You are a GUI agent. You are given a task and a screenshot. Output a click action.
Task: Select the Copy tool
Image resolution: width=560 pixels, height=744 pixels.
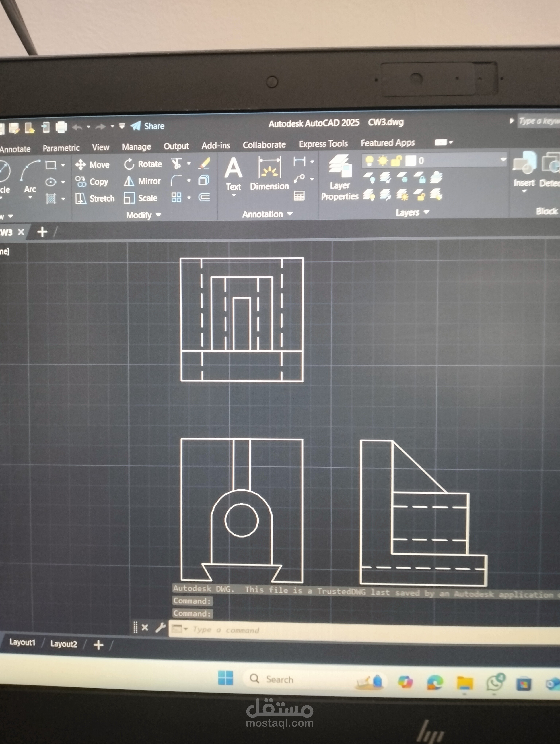92,182
